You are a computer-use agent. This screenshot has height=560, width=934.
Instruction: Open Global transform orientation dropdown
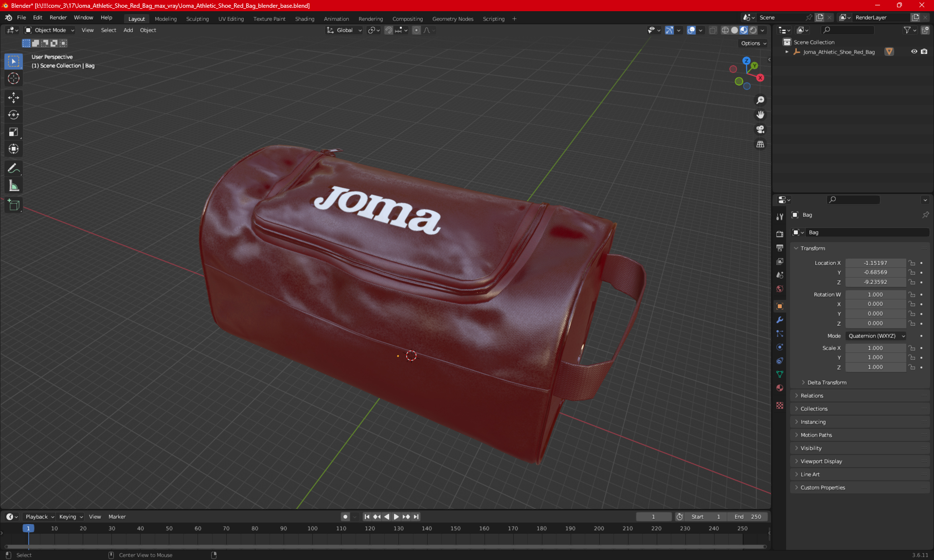point(344,30)
